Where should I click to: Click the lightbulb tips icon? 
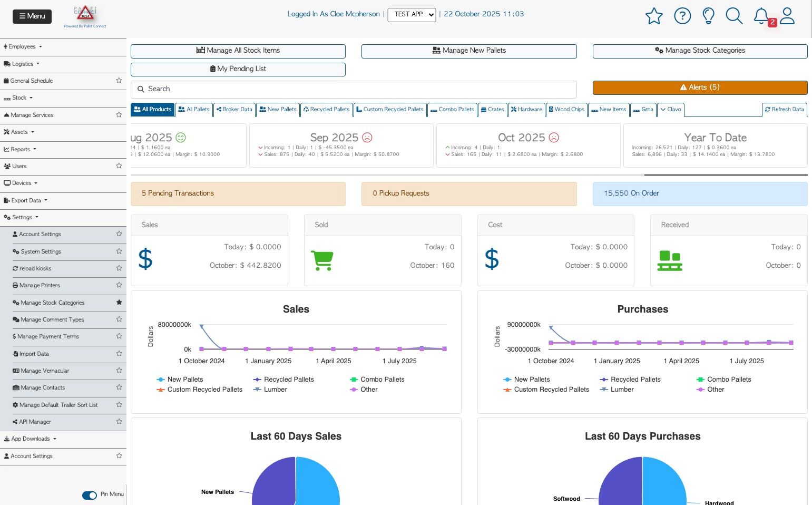point(709,16)
